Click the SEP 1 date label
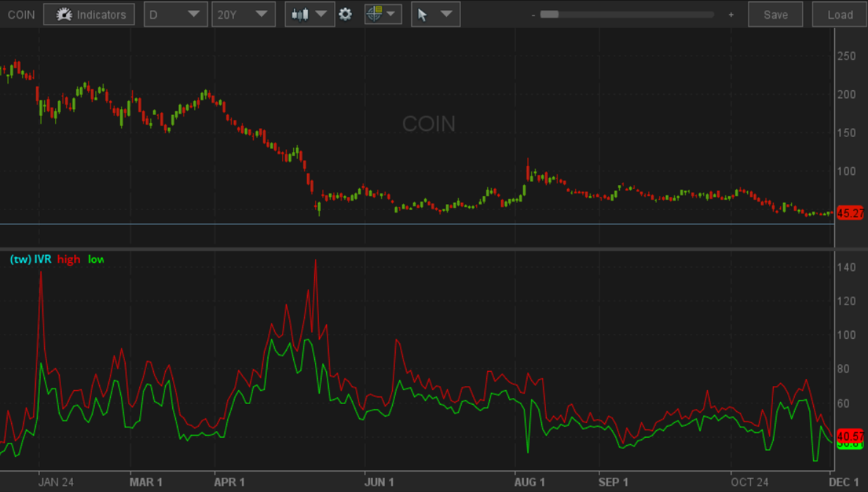 tap(613, 482)
